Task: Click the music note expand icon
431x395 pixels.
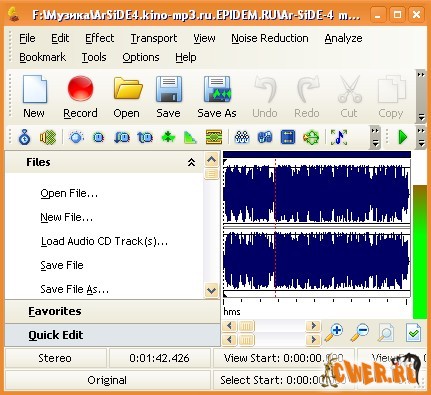Action: point(339,137)
